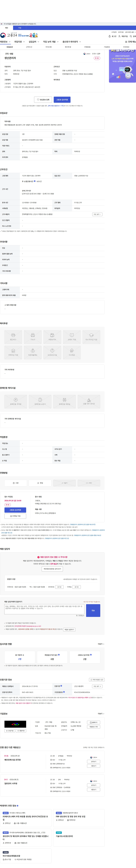Jump to the 우대사항 section tab
The image size is (136, 868).
click(x=49, y=47)
